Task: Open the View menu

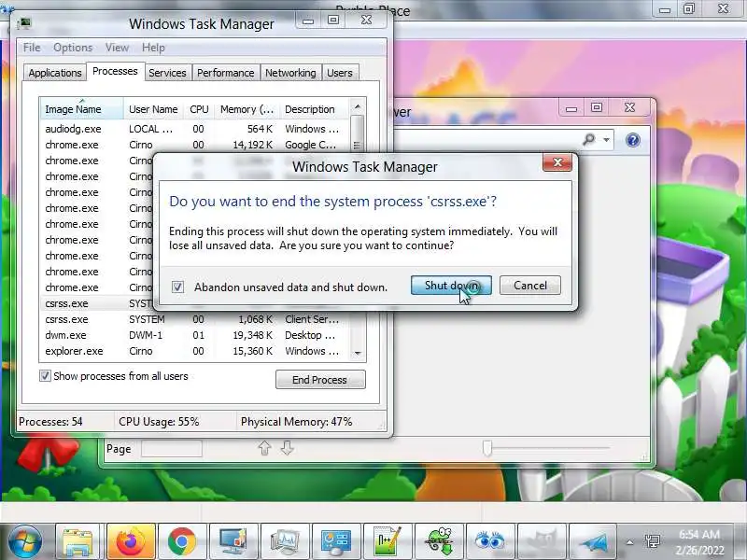Action: [118, 48]
